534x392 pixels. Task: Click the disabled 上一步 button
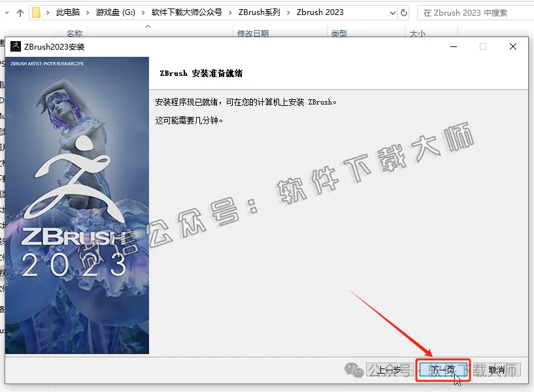pos(391,368)
